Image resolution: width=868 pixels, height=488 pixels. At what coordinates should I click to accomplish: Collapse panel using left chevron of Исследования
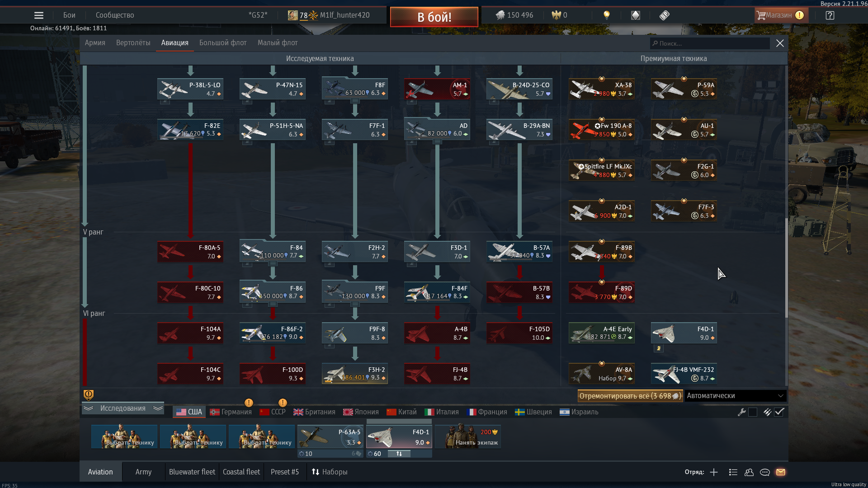[x=88, y=408]
